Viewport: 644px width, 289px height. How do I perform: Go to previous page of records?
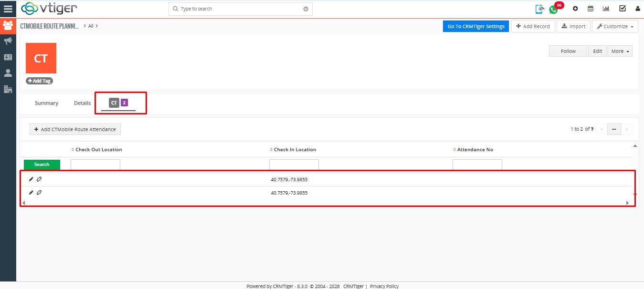602,129
